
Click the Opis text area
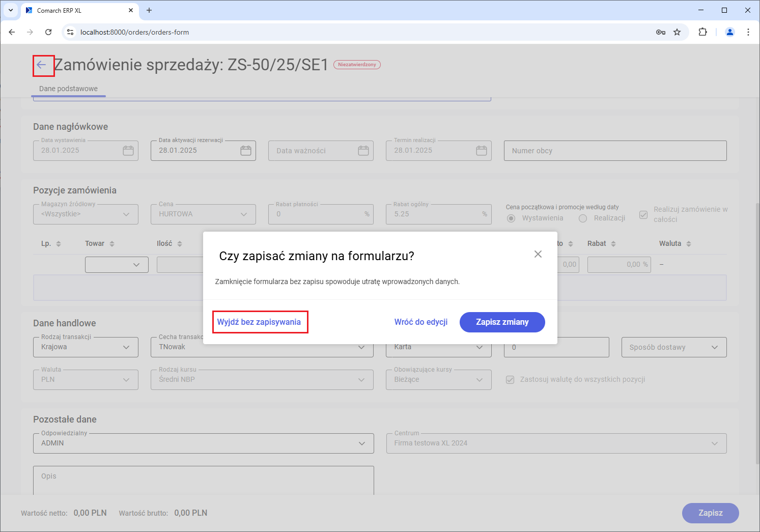click(x=204, y=480)
